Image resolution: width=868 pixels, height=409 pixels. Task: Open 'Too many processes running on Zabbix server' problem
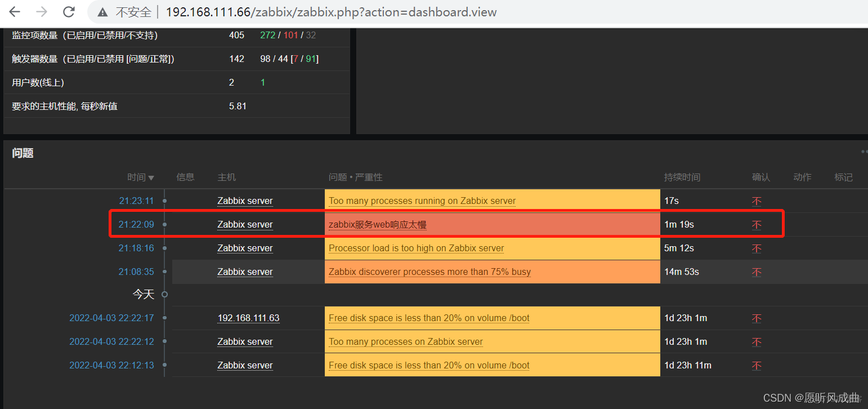tap(422, 201)
